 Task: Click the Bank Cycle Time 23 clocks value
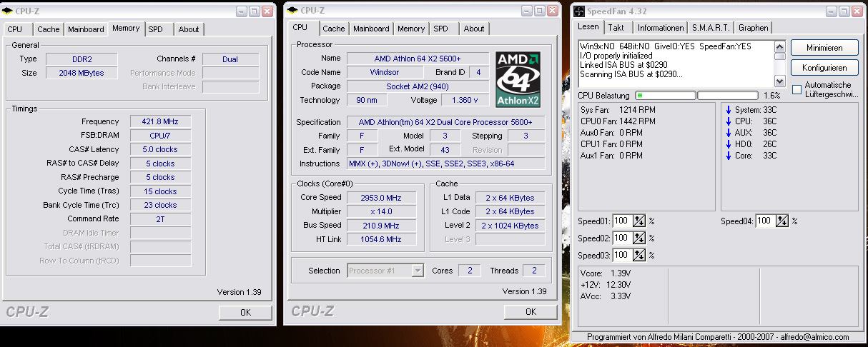(161, 205)
